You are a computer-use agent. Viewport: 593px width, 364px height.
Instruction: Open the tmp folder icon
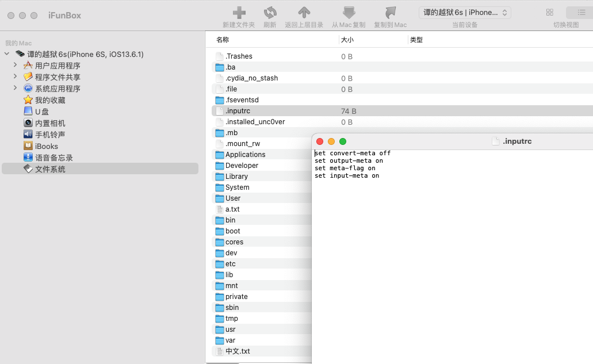[219, 319]
